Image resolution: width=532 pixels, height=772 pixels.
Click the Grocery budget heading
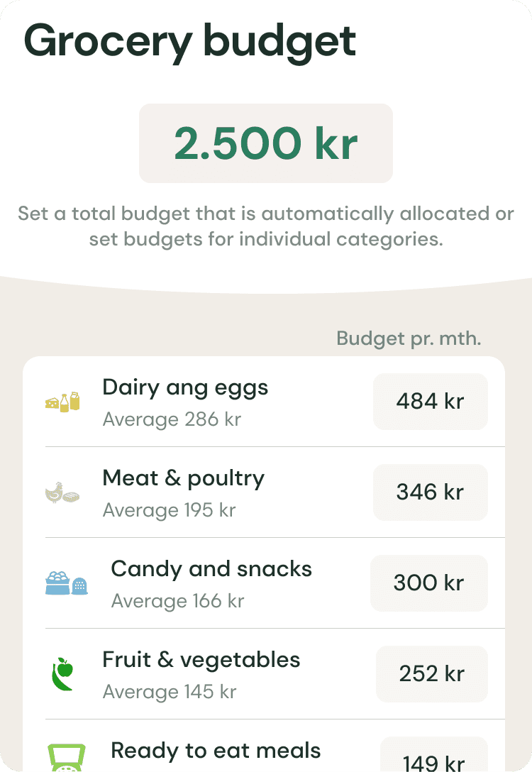point(190,40)
